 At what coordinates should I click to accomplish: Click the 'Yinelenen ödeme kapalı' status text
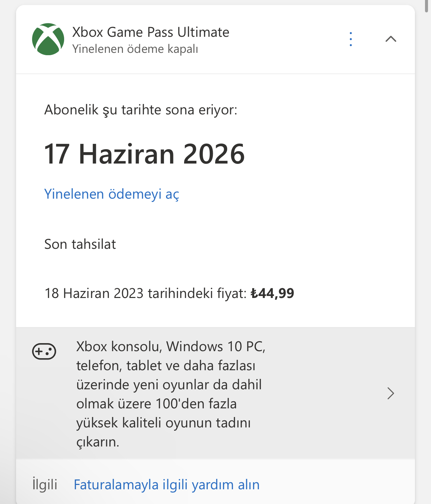click(x=135, y=49)
